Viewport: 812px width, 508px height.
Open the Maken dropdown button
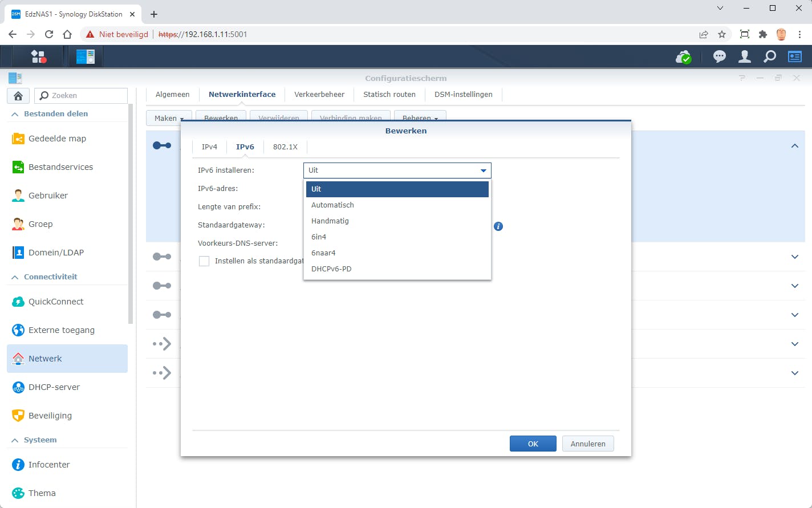coord(169,117)
